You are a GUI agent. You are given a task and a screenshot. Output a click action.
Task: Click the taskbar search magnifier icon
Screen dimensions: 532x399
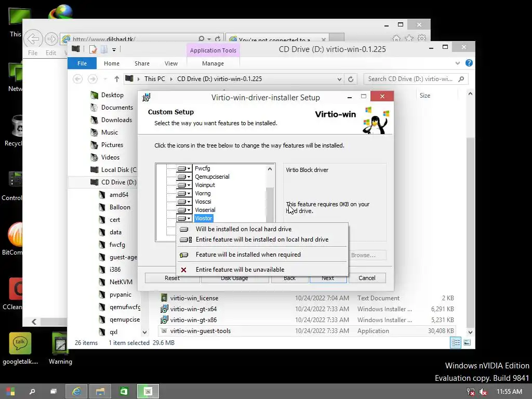pyautogui.click(x=32, y=392)
